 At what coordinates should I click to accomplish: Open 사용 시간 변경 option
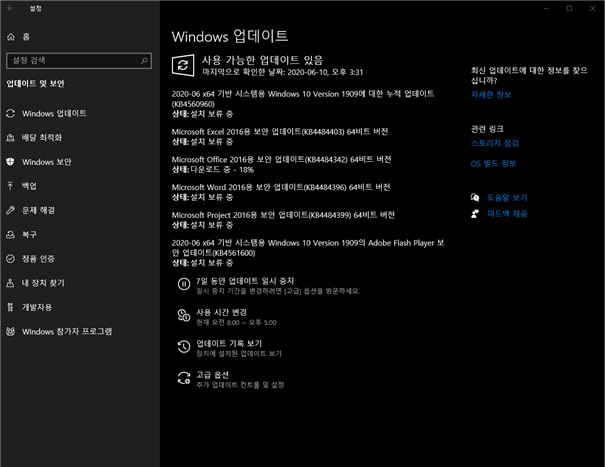point(221,312)
